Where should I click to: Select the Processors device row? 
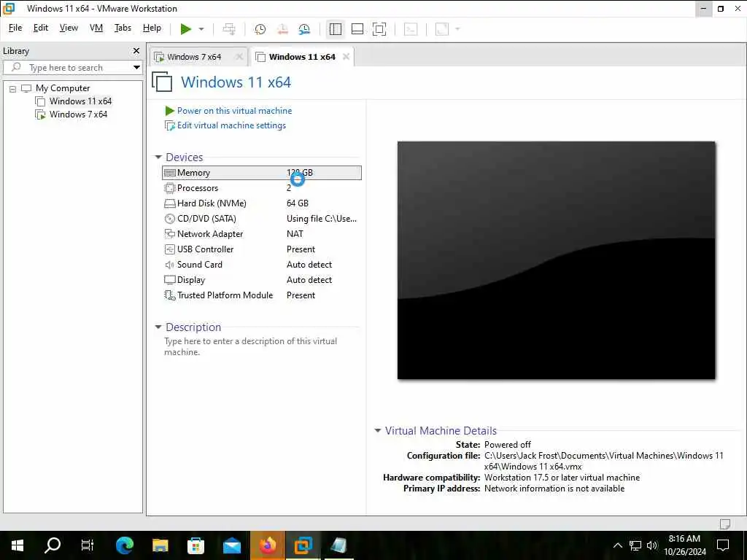[262, 188]
